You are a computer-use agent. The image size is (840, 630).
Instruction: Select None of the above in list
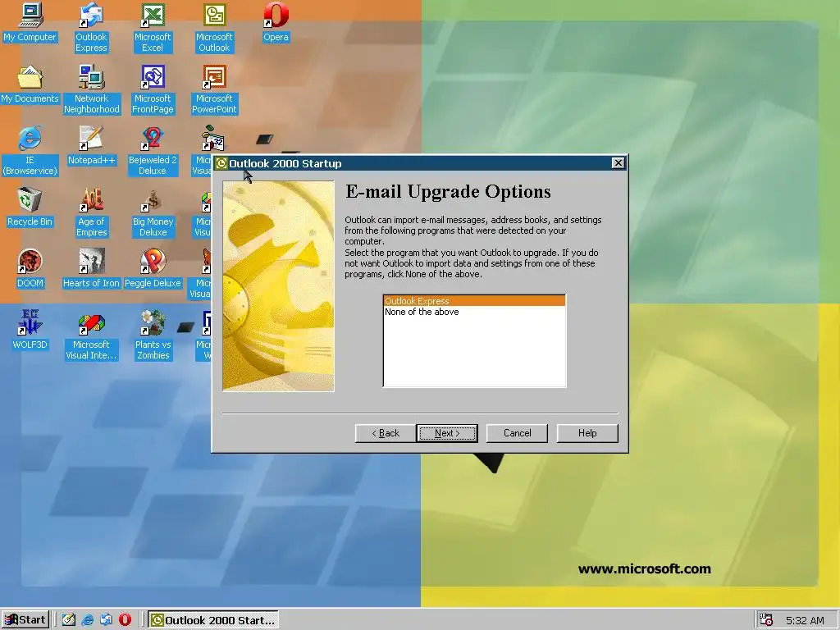(475, 312)
